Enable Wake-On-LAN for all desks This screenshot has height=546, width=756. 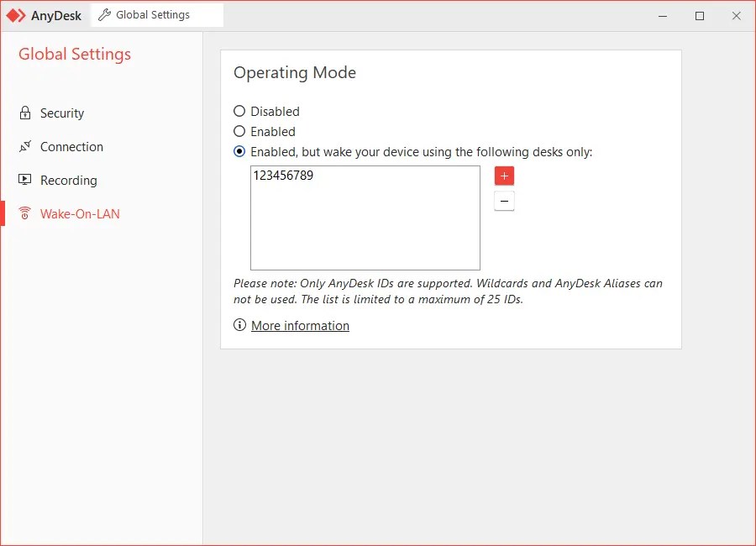(x=239, y=131)
